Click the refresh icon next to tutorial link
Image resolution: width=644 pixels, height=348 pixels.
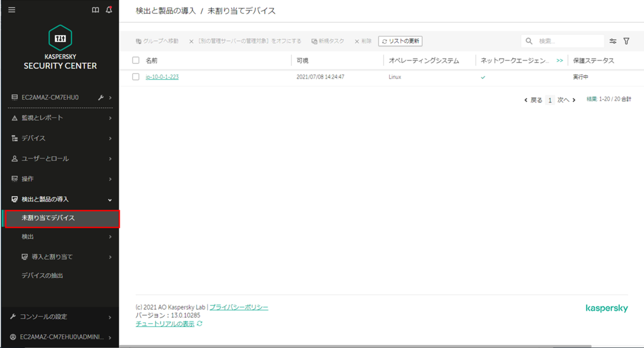click(x=200, y=324)
